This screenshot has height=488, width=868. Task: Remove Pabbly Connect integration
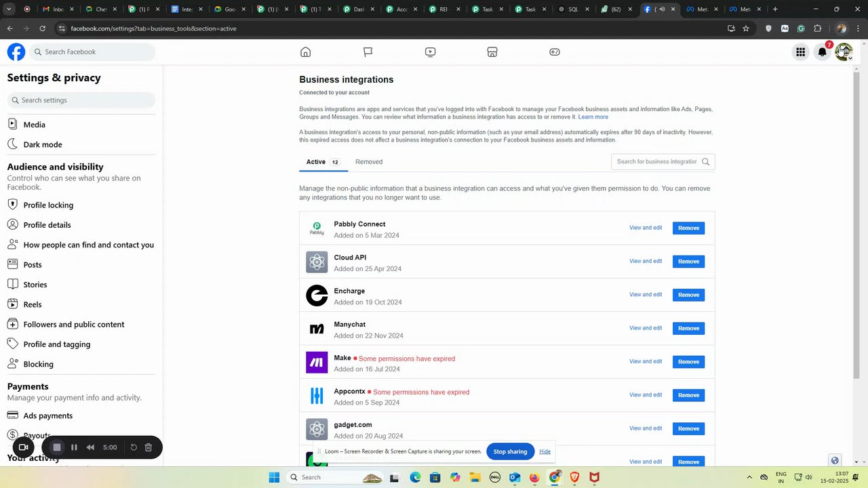(688, 228)
